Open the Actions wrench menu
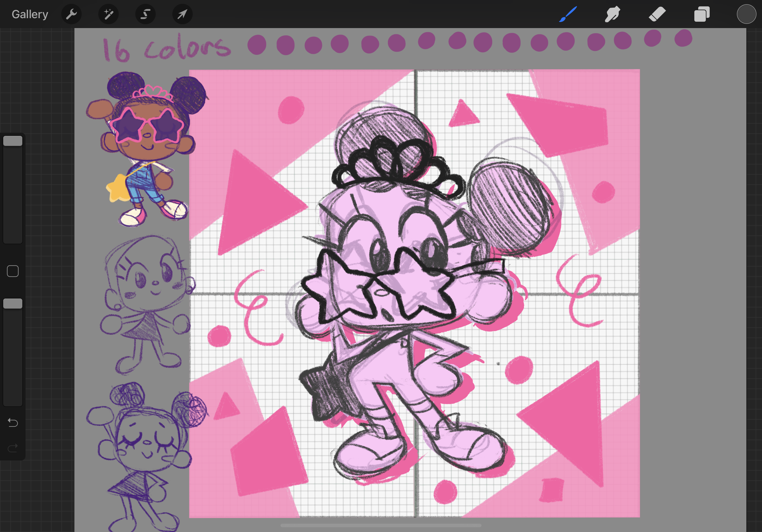 pyautogui.click(x=71, y=14)
